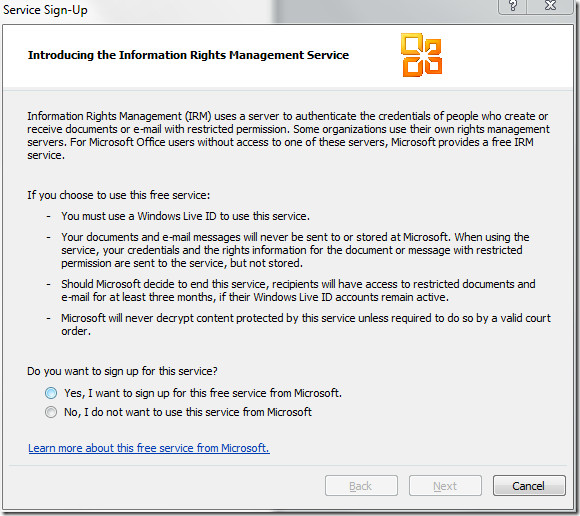The image size is (580, 516).
Task: Click the Introducing the Information Rights Management Service heading
Action: tap(188, 55)
